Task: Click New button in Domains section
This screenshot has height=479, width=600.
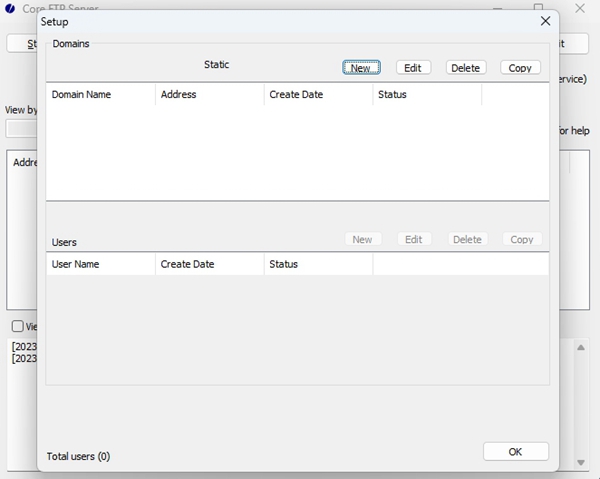Action: tap(361, 68)
